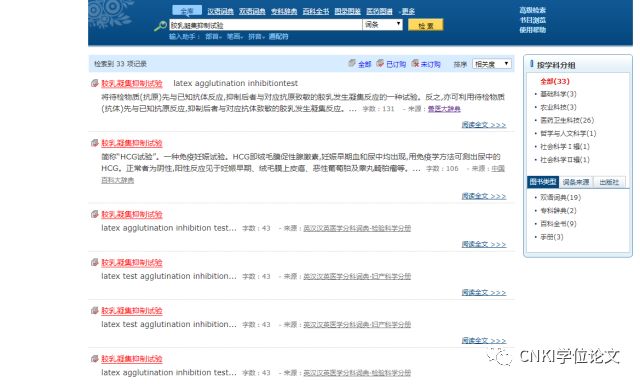Select 全部(33) subject group

555,81
